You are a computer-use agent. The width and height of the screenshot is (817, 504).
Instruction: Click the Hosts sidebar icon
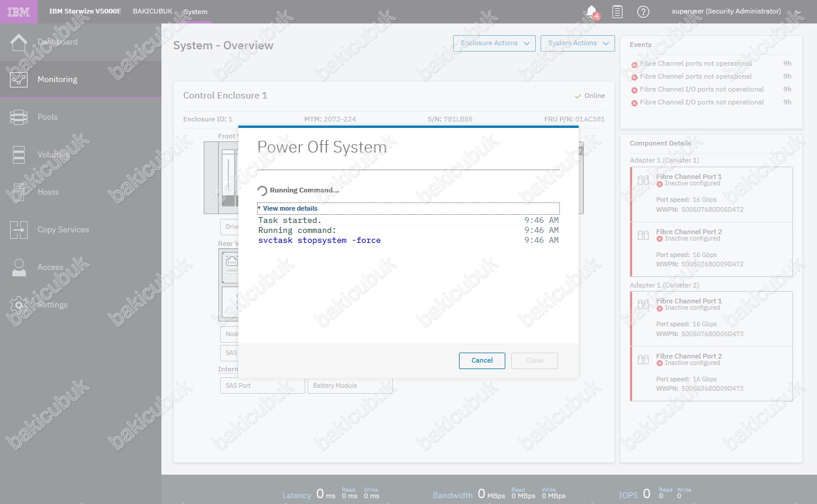pos(19,192)
